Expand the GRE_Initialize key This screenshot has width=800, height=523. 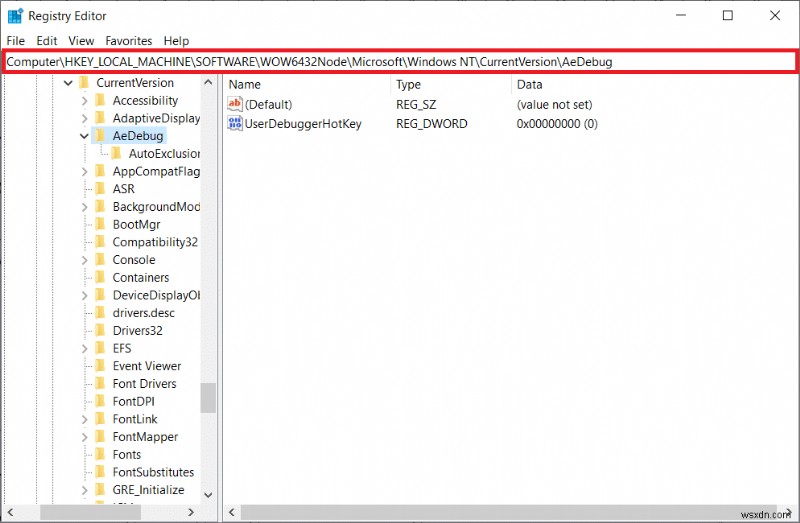coord(84,490)
